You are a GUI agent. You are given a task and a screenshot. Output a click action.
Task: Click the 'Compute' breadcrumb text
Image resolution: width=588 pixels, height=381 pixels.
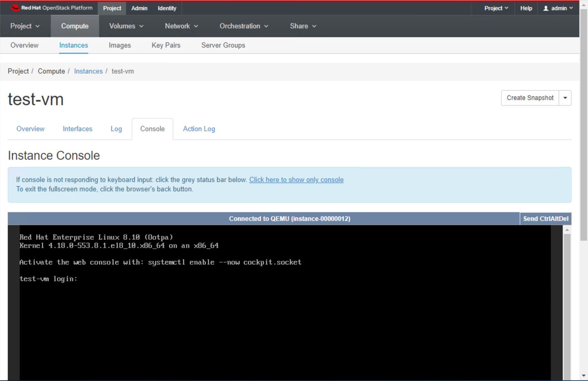click(x=51, y=71)
